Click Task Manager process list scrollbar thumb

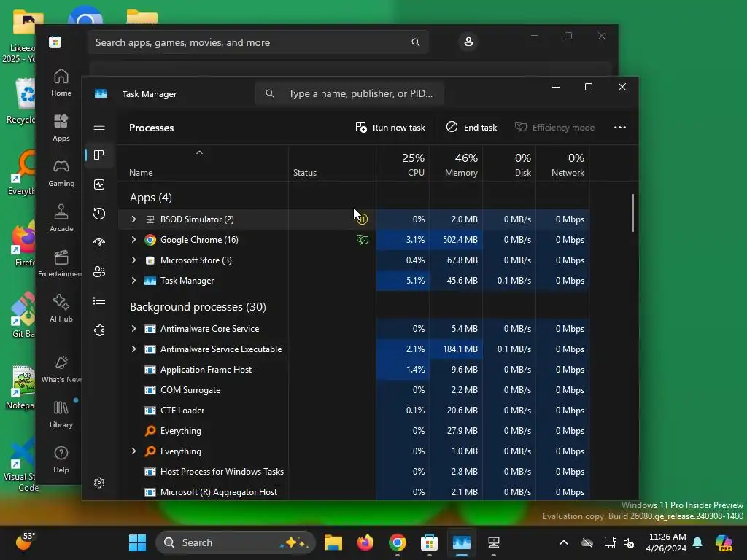point(633,212)
